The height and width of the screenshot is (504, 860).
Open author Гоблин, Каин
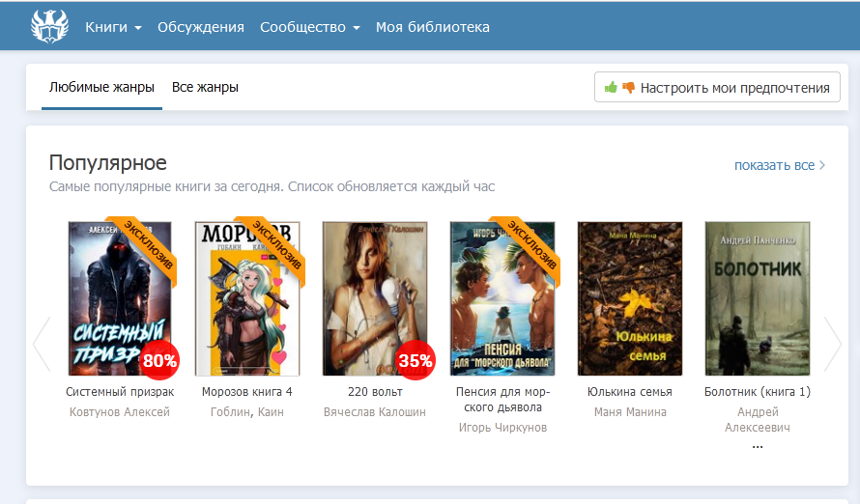[247, 412]
